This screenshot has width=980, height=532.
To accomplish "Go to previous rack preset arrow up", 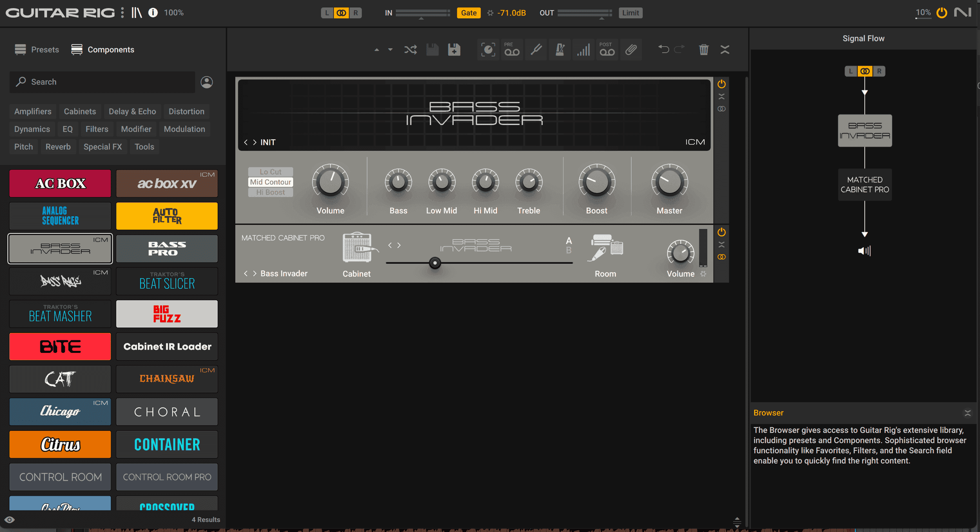I will [x=377, y=50].
